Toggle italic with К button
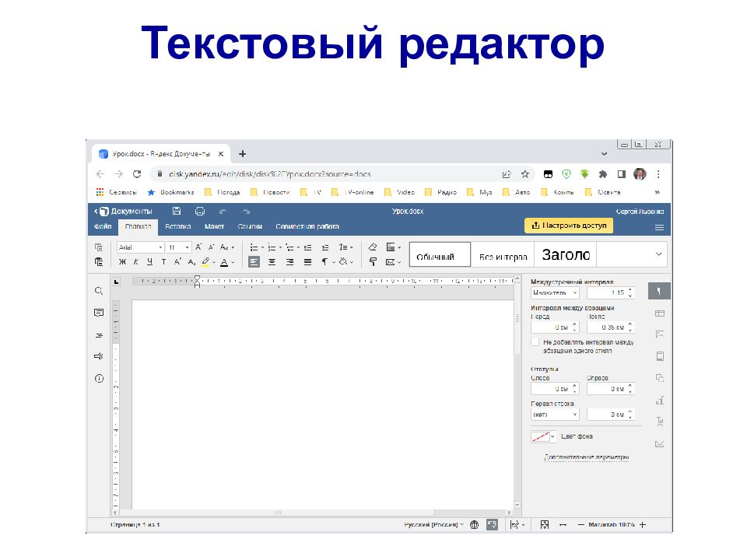 coord(135,262)
